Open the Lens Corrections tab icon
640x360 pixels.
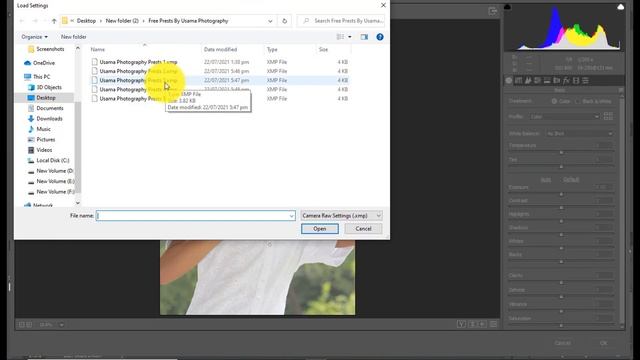556,80
